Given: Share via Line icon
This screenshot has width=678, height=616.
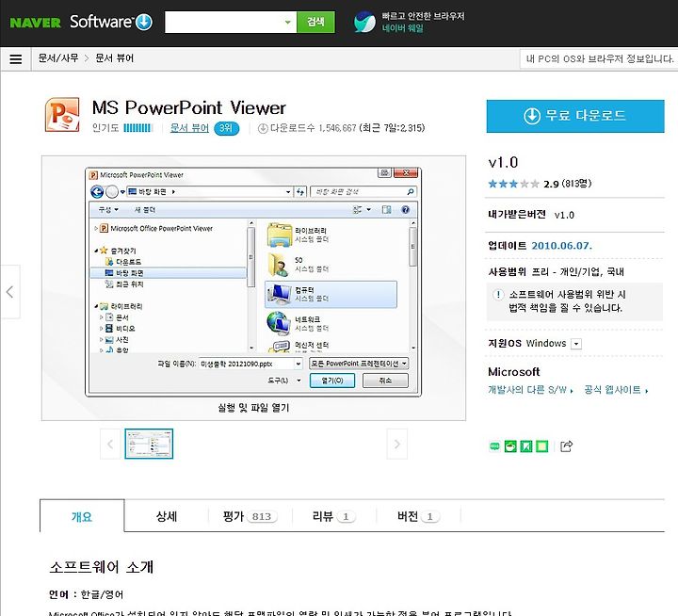Looking at the screenshot, I should 494,446.
